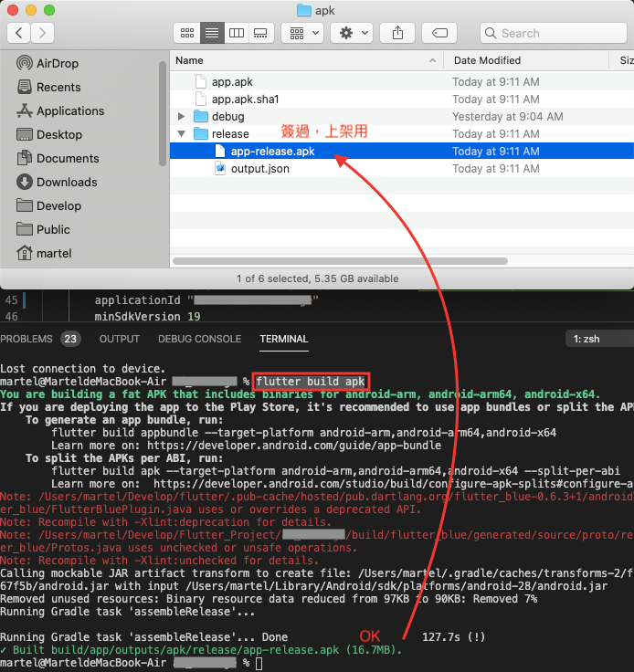Switch to the TERMINAL panel tab
The height and width of the screenshot is (672, 634).
click(284, 339)
